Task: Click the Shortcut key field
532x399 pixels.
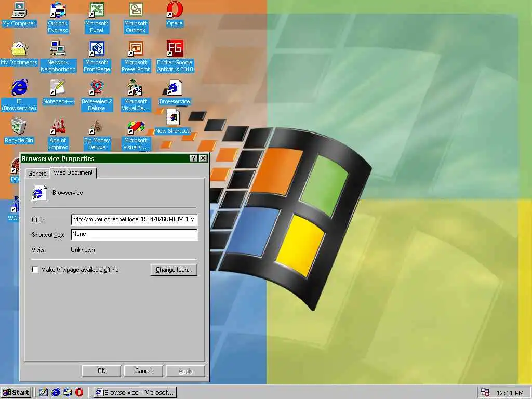Action: click(134, 234)
